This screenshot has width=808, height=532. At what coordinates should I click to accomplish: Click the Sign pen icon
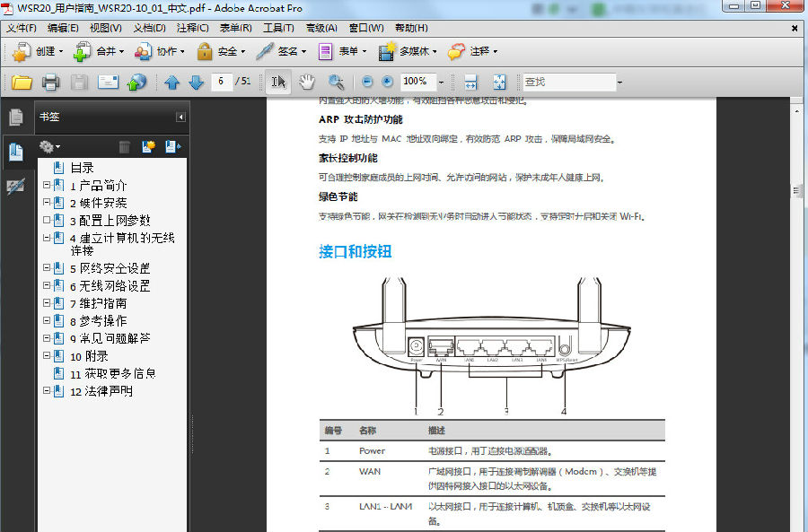[265, 51]
